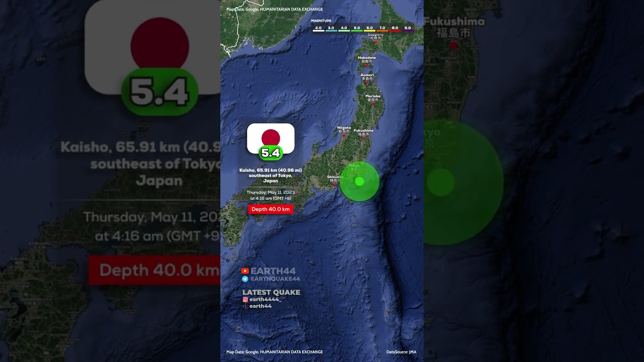This screenshot has height=362, width=644.
Task: Click the bright green epicenter dot
Action: 359,182
